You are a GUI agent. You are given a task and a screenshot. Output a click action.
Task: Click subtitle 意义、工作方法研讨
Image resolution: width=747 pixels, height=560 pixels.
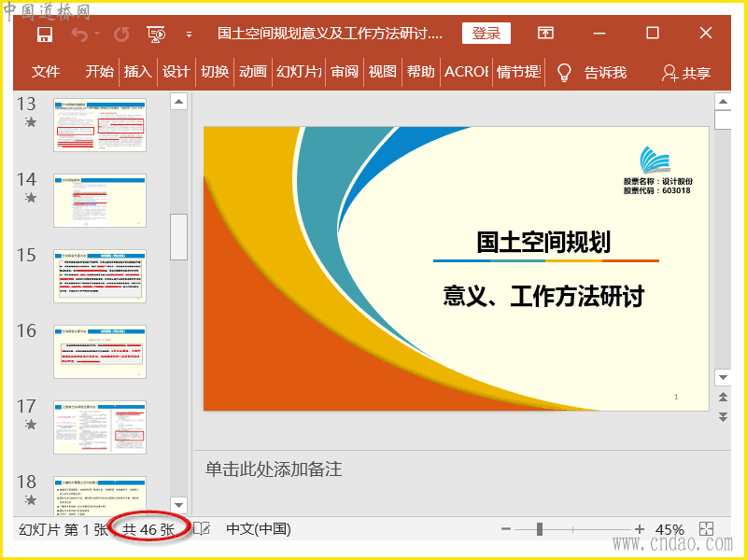point(543,296)
